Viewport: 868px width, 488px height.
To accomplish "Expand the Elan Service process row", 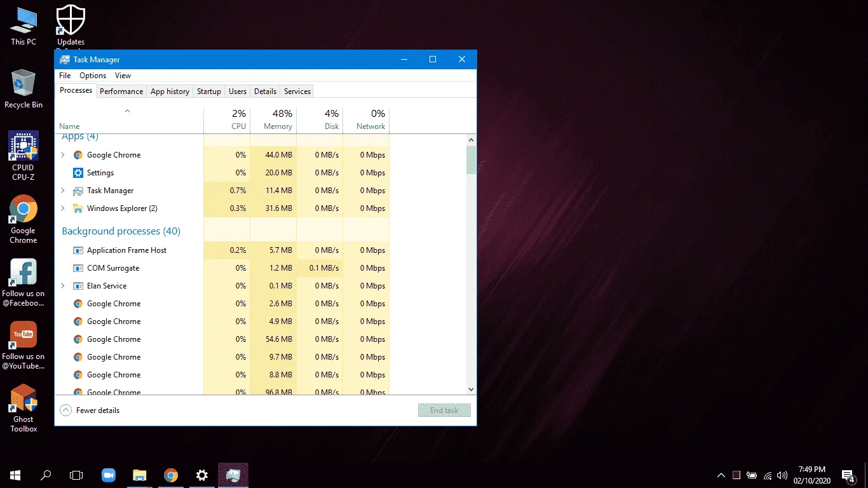I will tap(62, 286).
